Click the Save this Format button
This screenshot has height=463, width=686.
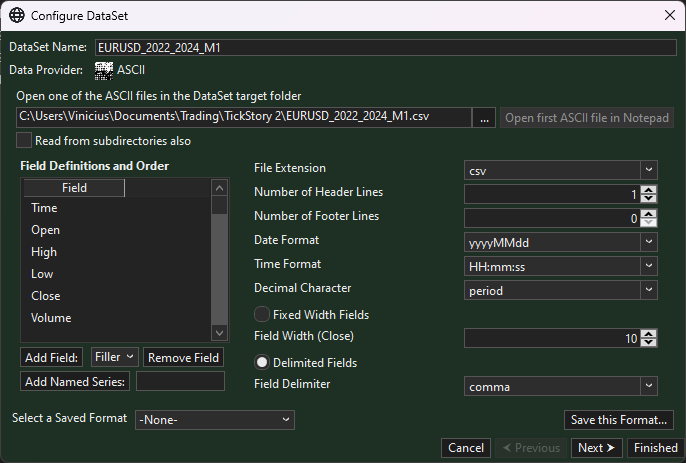click(619, 420)
